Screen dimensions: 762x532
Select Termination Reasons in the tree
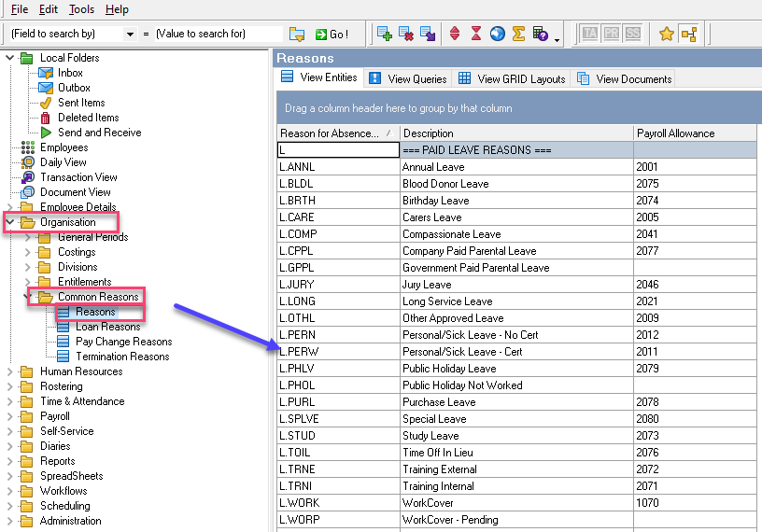(122, 357)
